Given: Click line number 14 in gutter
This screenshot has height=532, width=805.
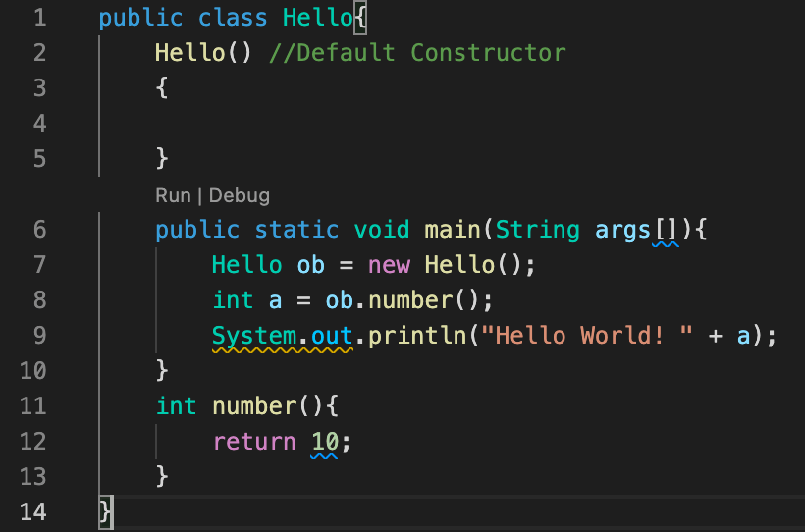Looking at the screenshot, I should [32, 512].
